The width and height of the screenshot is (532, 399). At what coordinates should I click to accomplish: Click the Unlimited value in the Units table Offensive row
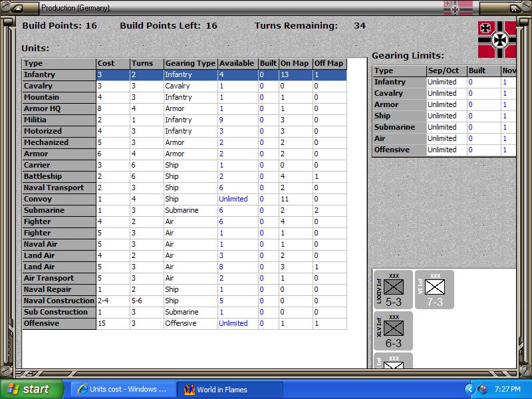pyautogui.click(x=233, y=323)
